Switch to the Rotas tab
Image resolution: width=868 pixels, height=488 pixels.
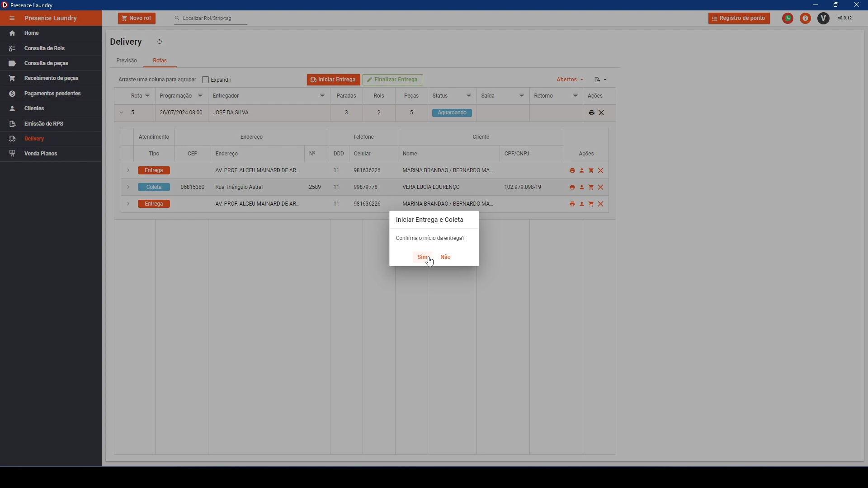(160, 61)
